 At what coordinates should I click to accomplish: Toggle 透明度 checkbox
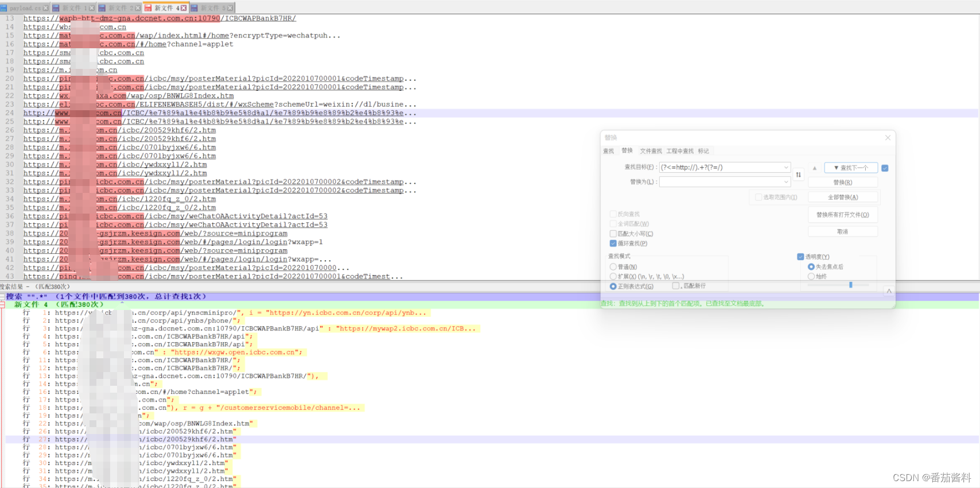800,257
